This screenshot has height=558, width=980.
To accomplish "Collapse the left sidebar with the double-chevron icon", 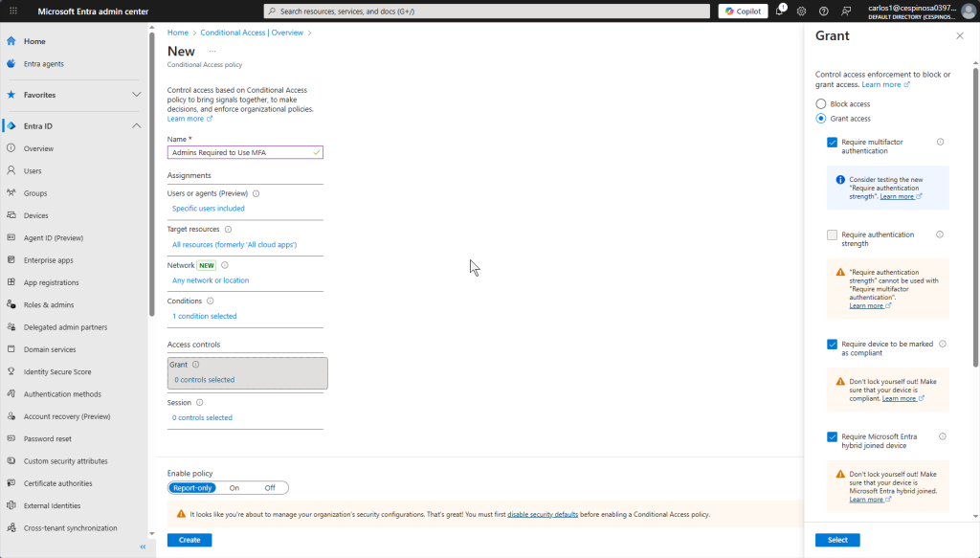I will 143,547.
